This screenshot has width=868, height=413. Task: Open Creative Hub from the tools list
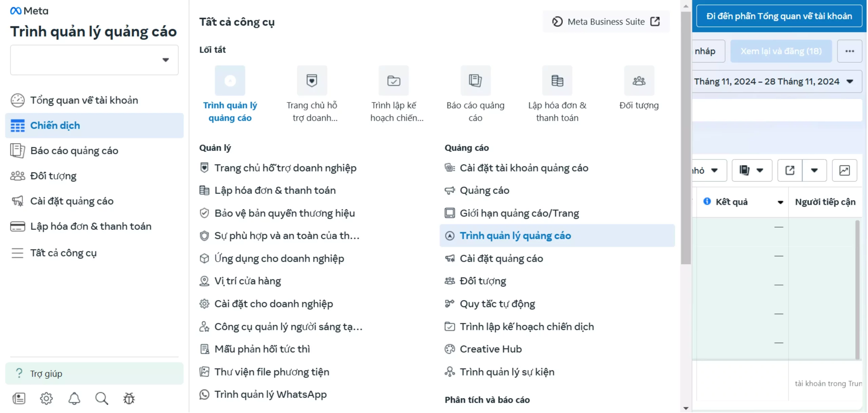[490, 349]
